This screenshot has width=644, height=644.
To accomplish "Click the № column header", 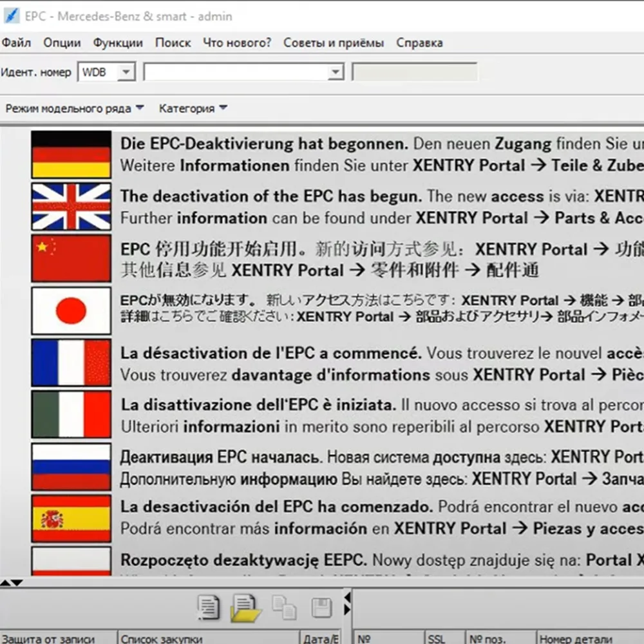I will click(388, 638).
